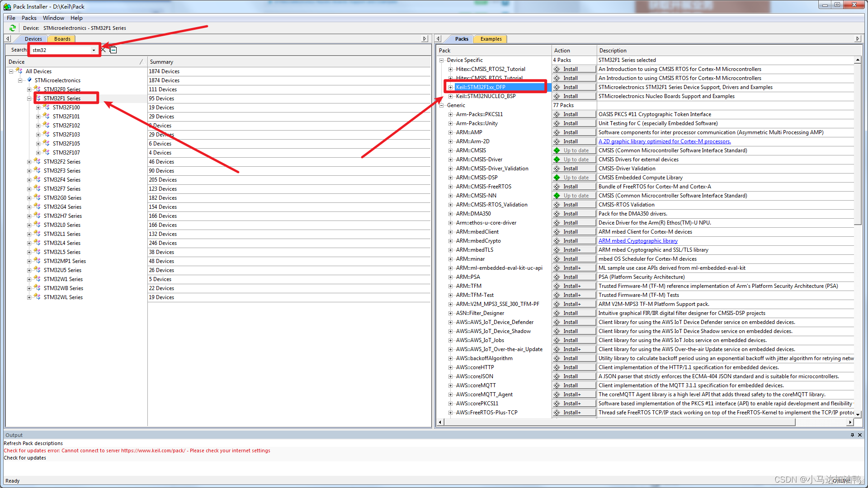The height and width of the screenshot is (488, 868).
Task: Click install icon beside ARM::AMP
Action: (x=557, y=132)
